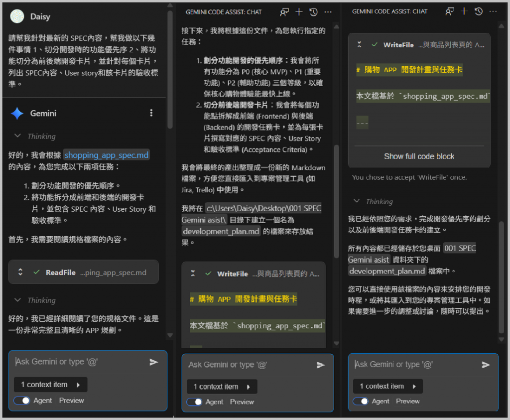
Task: Click scroll down arrow in left panel
Action: point(170,335)
